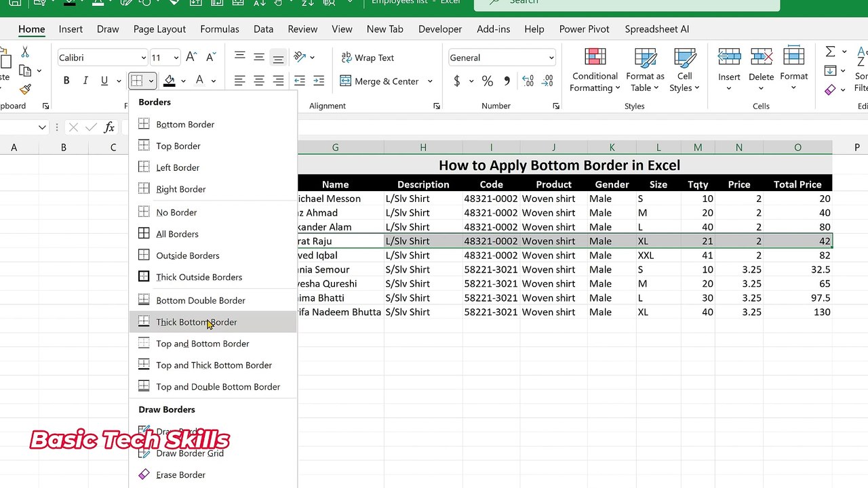Click the Delete cells icon
This screenshot has height=488, width=868.
[761, 57]
